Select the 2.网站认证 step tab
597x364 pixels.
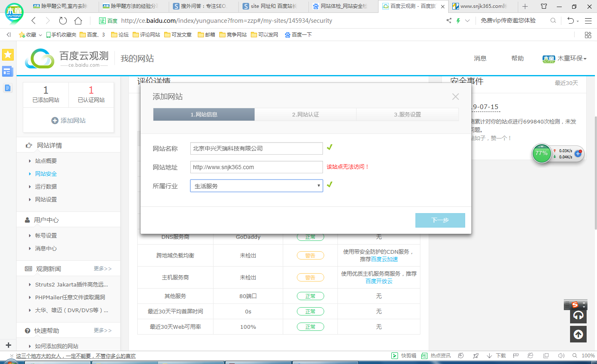tap(306, 114)
